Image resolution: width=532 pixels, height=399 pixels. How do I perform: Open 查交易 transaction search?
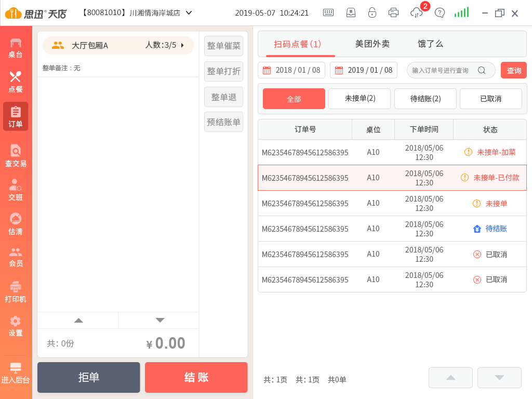[x=16, y=156]
